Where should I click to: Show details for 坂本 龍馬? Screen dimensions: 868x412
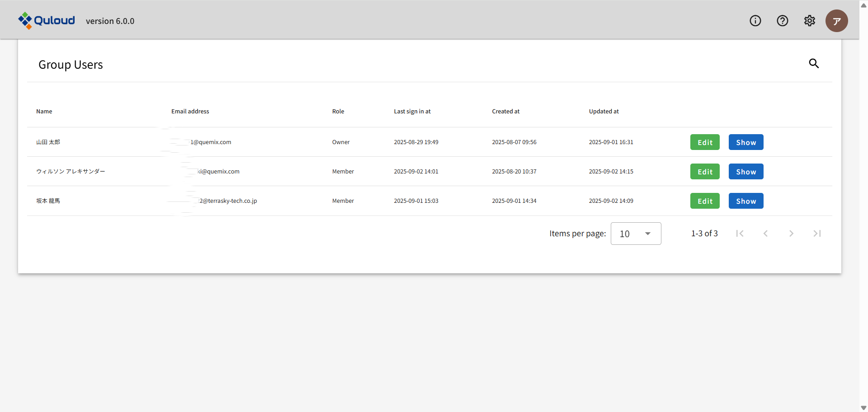coord(745,201)
